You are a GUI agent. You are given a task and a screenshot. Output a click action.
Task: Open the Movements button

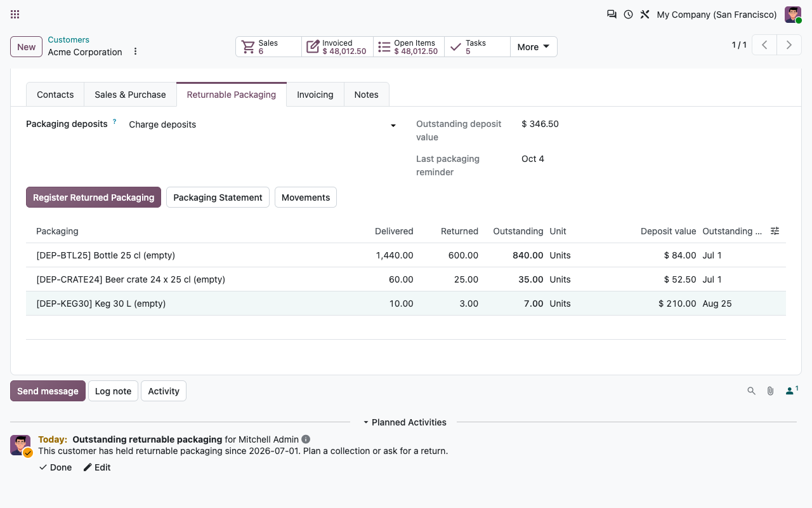coord(306,197)
